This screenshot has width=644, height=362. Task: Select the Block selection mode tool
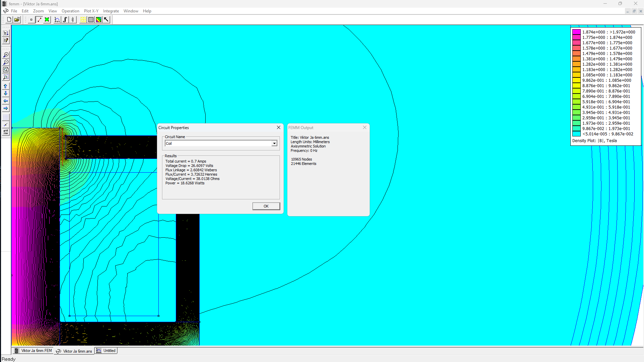[x=47, y=19]
